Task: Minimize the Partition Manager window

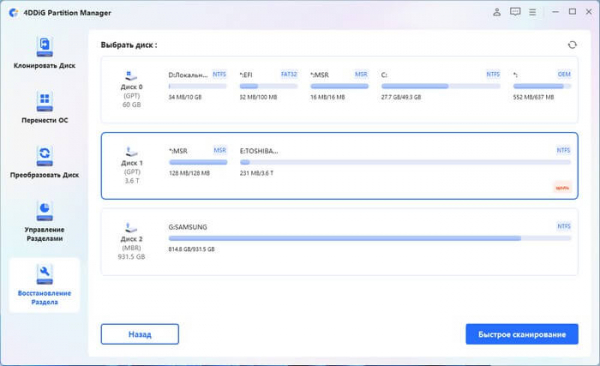Action: click(555, 12)
